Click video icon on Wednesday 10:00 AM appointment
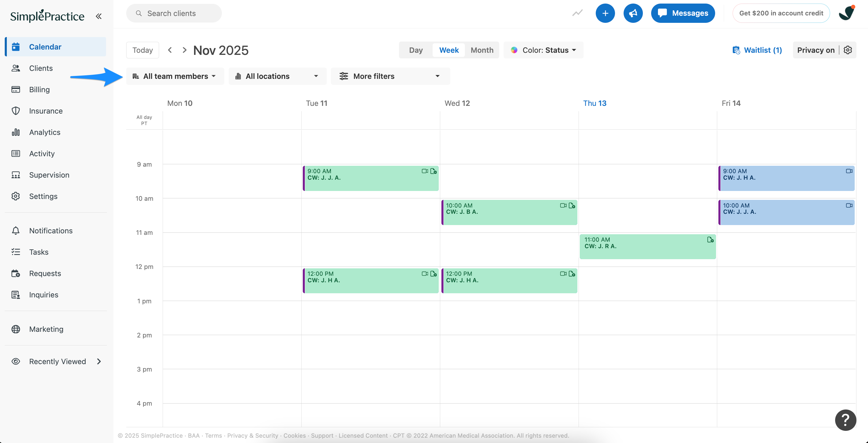The width and height of the screenshot is (868, 443). pos(563,205)
